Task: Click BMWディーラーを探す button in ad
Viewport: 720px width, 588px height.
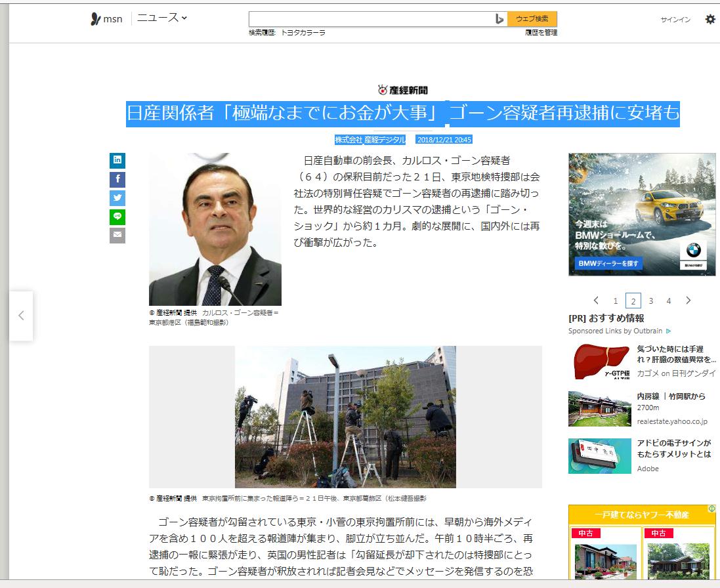Action: click(x=608, y=263)
